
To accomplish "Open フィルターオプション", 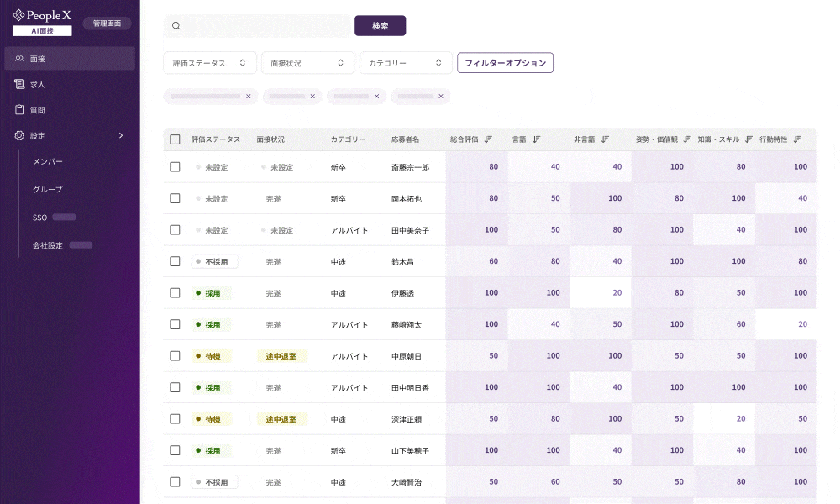I will (x=505, y=63).
